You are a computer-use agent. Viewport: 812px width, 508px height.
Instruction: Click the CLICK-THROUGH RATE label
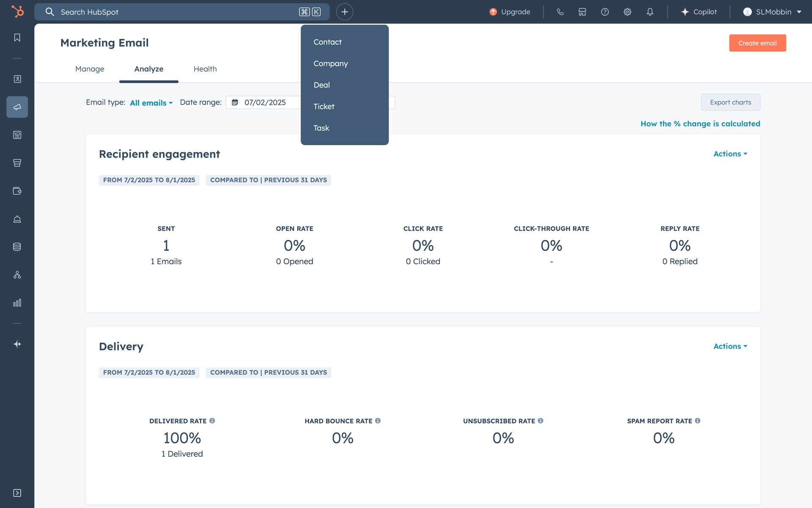tap(551, 229)
